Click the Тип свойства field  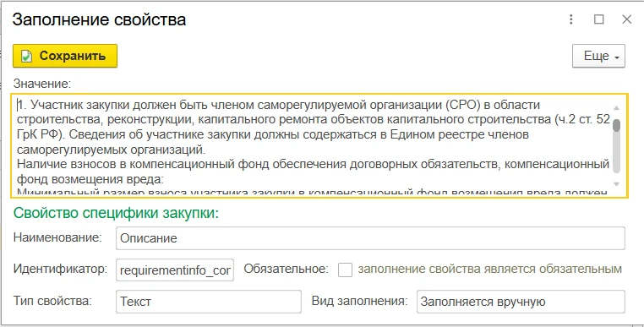point(209,302)
